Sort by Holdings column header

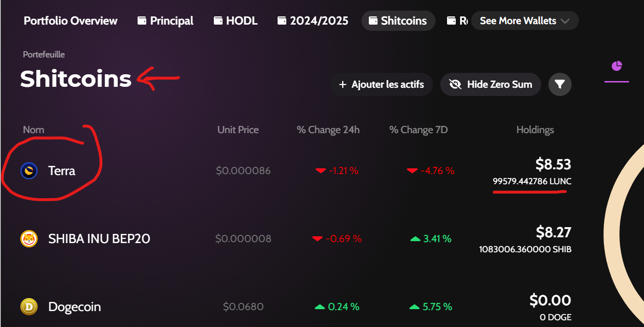(535, 130)
